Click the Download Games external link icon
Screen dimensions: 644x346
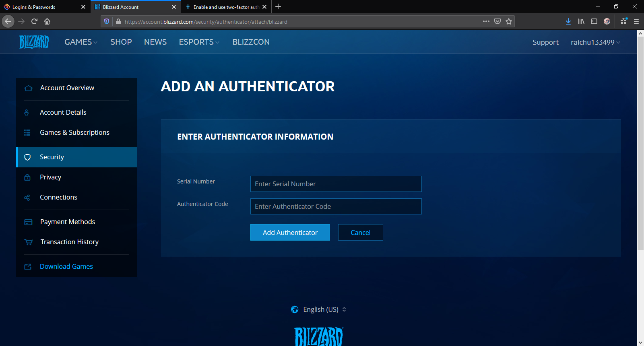point(28,267)
